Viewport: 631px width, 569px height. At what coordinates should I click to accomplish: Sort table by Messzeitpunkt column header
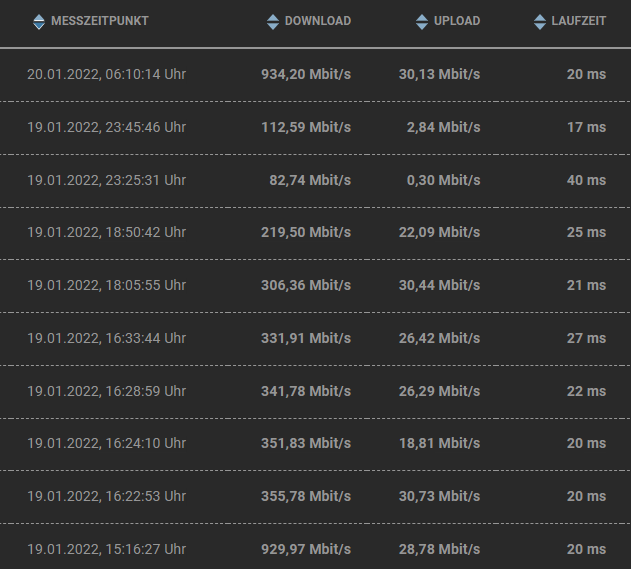tap(99, 21)
